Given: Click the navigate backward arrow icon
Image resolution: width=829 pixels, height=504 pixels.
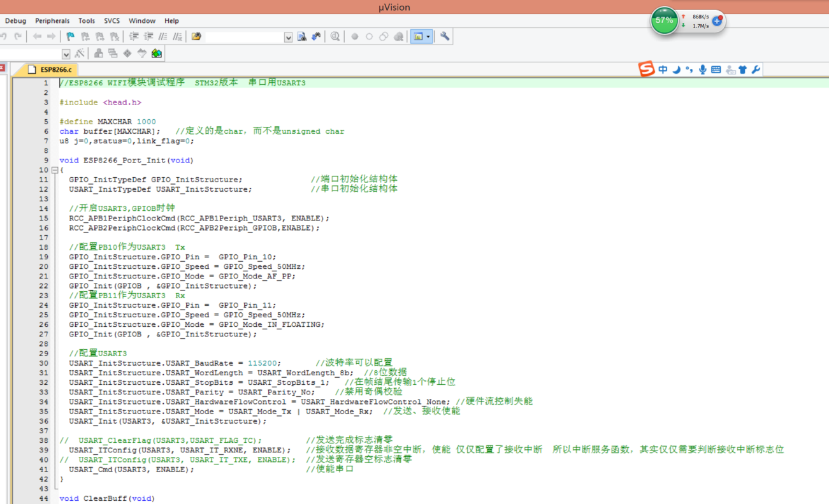Looking at the screenshot, I should pyautogui.click(x=37, y=37).
